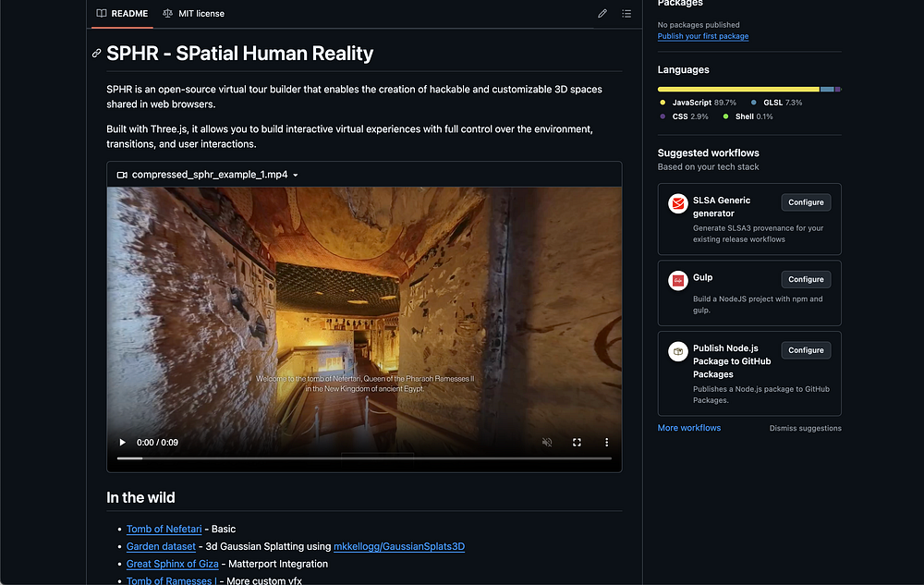The width and height of the screenshot is (924, 585).
Task: Click the In the wild heading
Action: tap(140, 498)
